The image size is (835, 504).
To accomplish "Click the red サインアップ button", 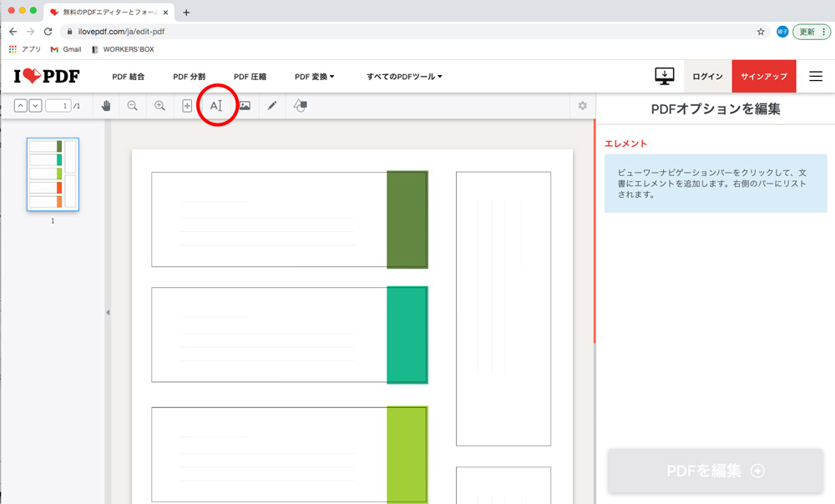I will pos(764,76).
